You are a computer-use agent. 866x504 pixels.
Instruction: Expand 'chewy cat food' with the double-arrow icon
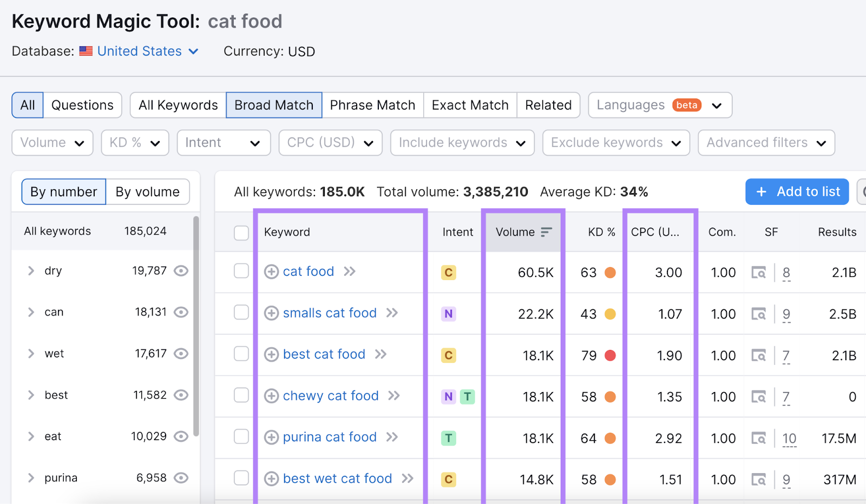tap(392, 396)
